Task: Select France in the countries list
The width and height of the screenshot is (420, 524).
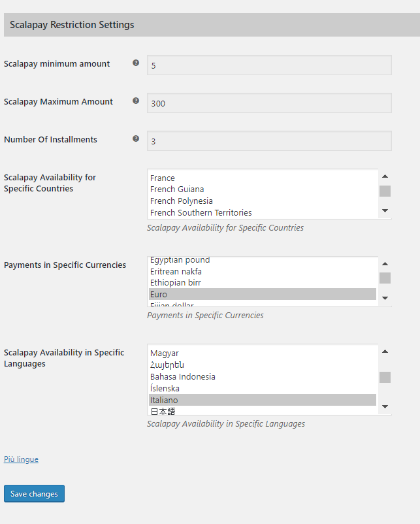Action: pyautogui.click(x=263, y=178)
